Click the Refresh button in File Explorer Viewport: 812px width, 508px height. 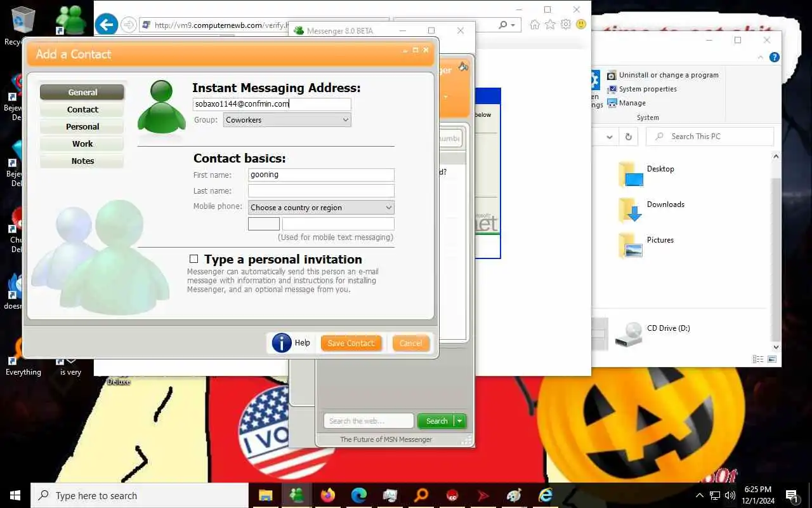tap(628, 137)
